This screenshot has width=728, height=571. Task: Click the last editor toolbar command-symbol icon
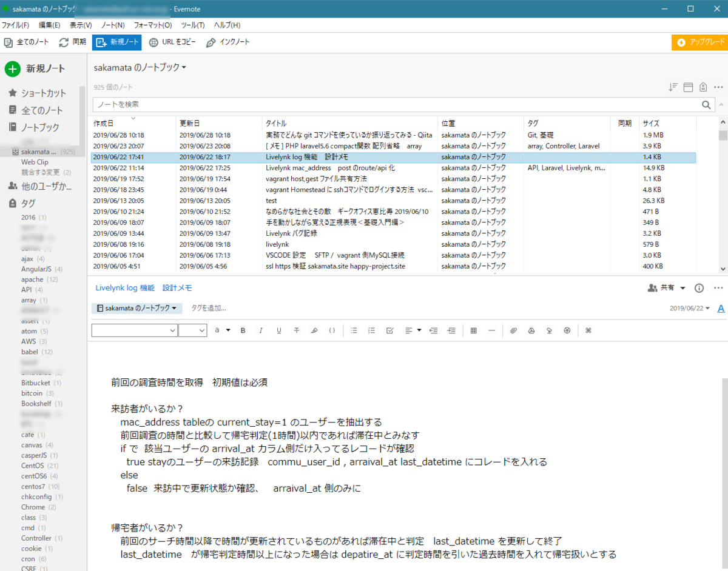(x=588, y=330)
